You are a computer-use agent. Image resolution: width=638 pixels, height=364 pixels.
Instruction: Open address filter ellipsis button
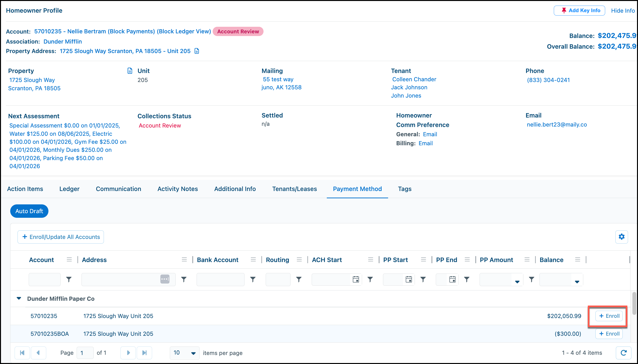click(x=165, y=279)
